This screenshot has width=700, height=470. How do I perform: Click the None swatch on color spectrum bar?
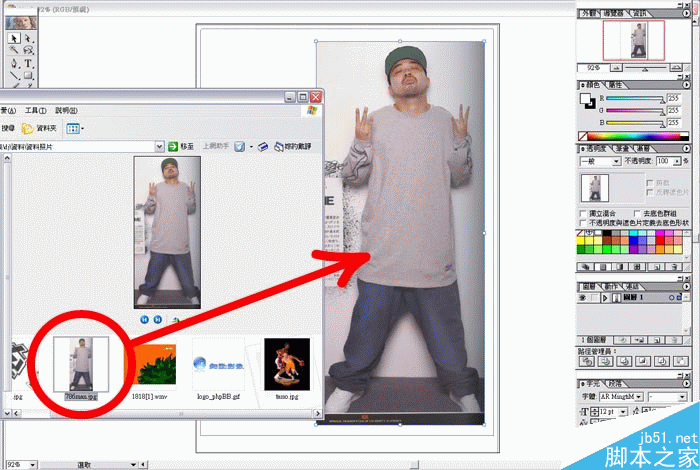point(583,136)
